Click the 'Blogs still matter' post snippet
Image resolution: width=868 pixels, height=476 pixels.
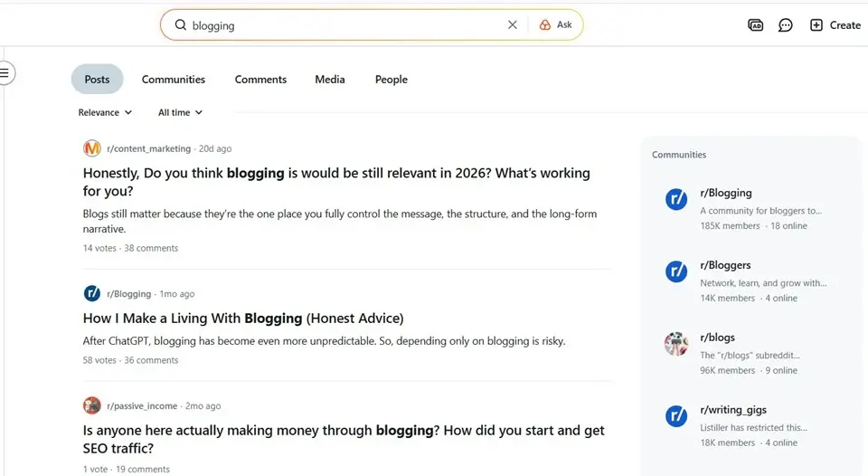[x=340, y=221]
